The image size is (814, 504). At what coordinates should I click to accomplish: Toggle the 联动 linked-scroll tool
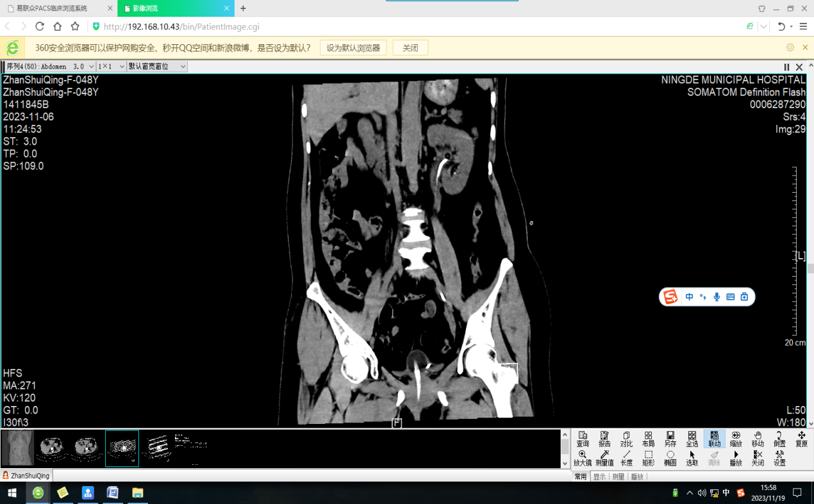714,439
